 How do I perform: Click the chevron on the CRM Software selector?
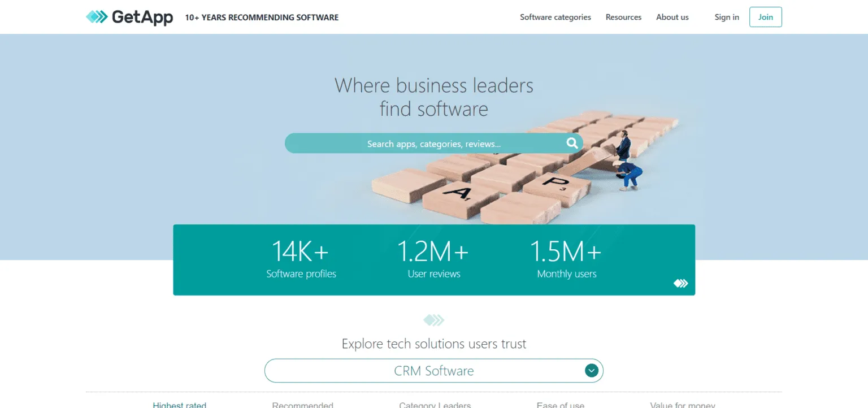(591, 370)
